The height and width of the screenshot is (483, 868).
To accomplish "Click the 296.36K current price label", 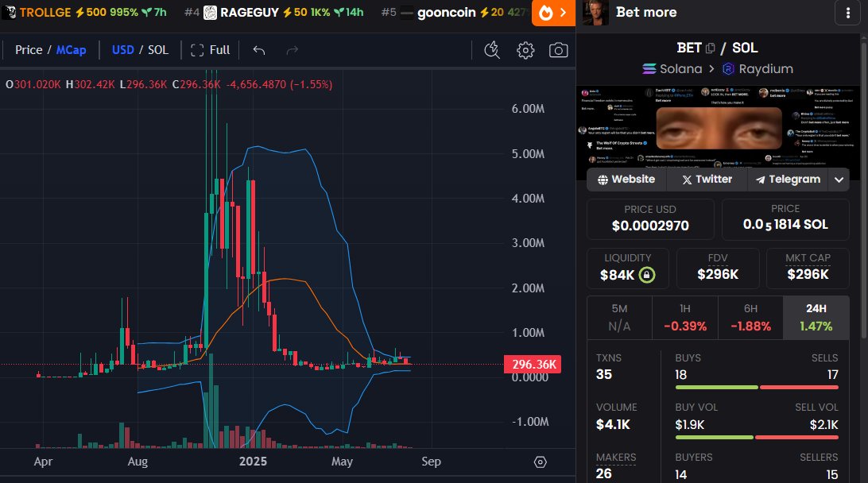I will pos(533,365).
